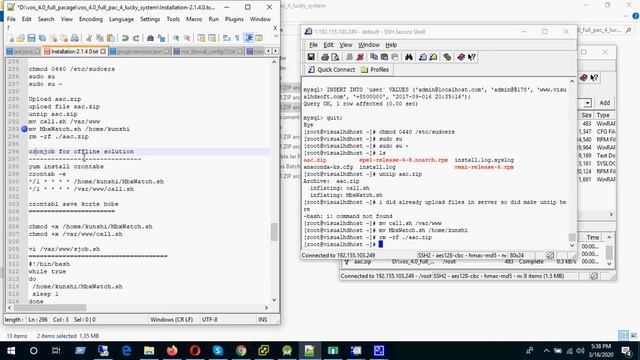Open print preview in SSH Secure Shell

[x=335, y=57]
